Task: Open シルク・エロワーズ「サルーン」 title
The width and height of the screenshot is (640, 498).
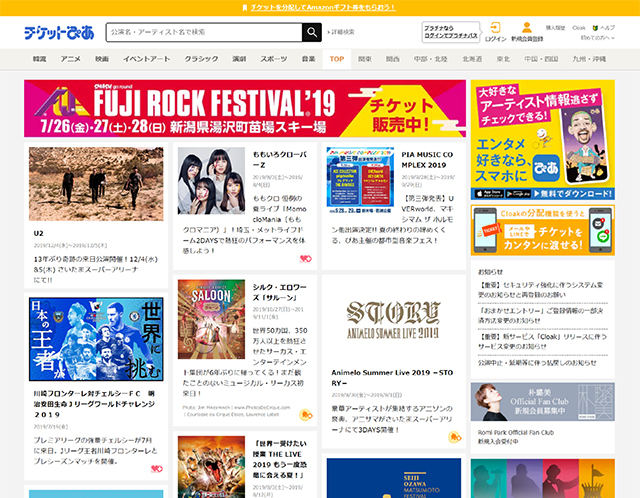Action: (x=280, y=292)
